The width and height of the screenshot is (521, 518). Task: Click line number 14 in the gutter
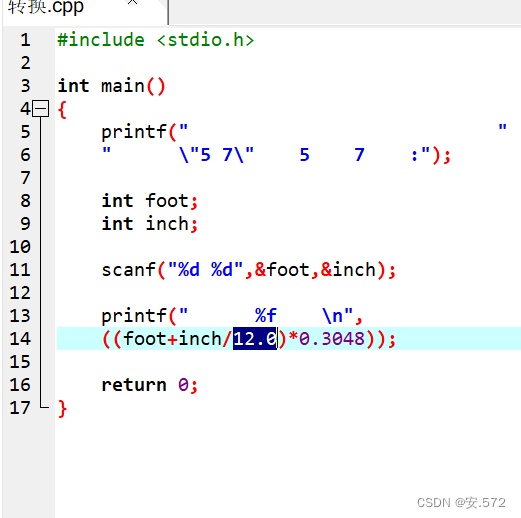point(20,339)
